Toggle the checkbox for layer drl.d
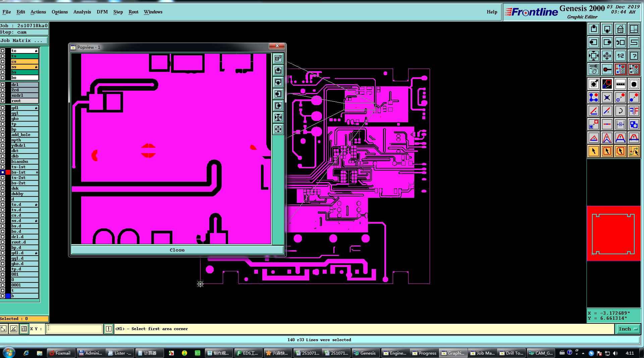The width and height of the screenshot is (644, 358). coord(3,237)
